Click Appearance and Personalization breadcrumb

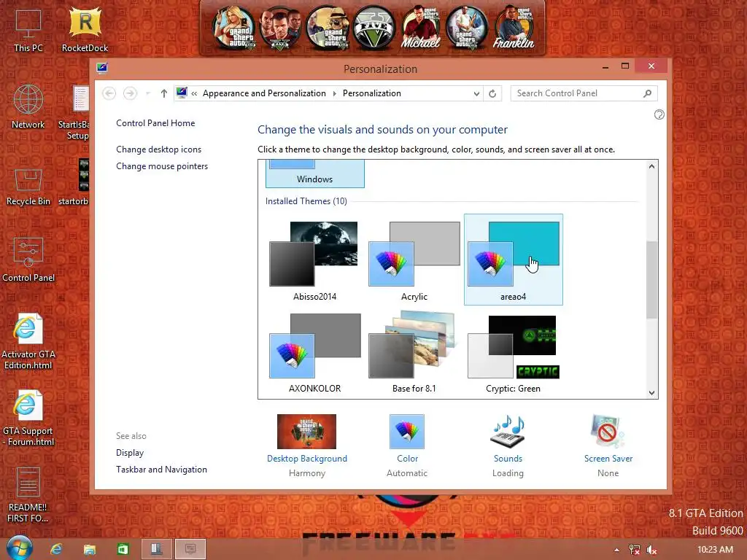click(x=264, y=93)
